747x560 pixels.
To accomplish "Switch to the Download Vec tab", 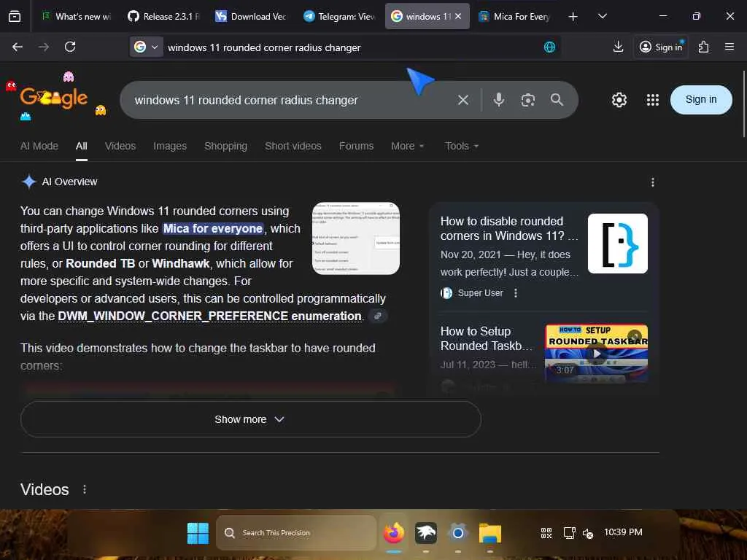I will pyautogui.click(x=251, y=16).
